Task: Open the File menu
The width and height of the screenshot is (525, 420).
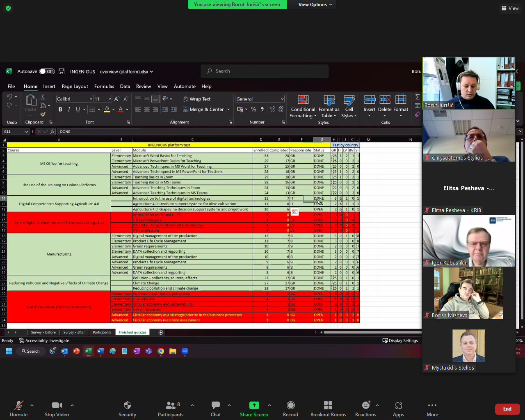Action: (11, 87)
